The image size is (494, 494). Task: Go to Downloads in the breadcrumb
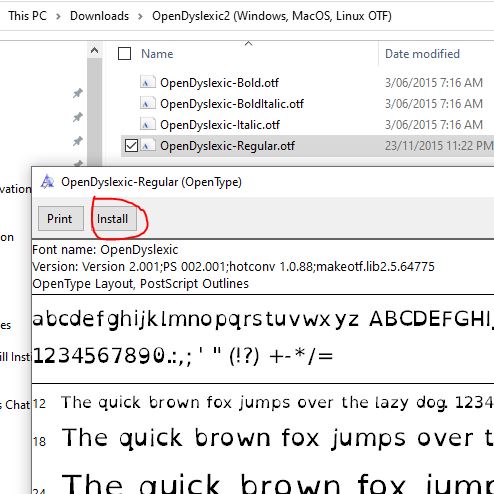click(x=99, y=16)
